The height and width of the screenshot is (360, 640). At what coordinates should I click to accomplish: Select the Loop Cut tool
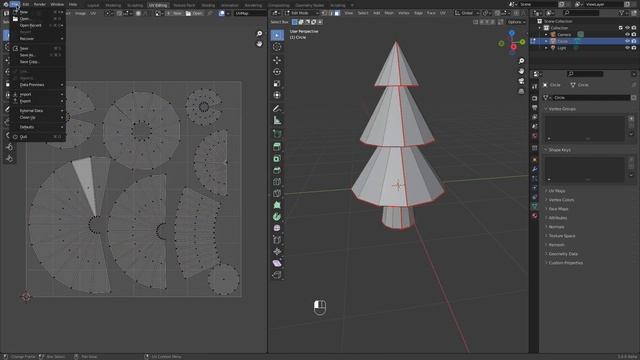tap(277, 182)
